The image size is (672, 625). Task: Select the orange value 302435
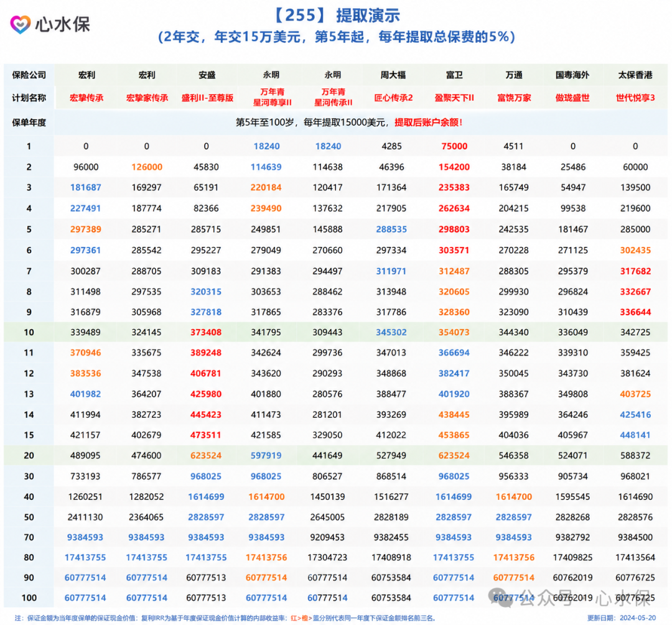pos(635,250)
